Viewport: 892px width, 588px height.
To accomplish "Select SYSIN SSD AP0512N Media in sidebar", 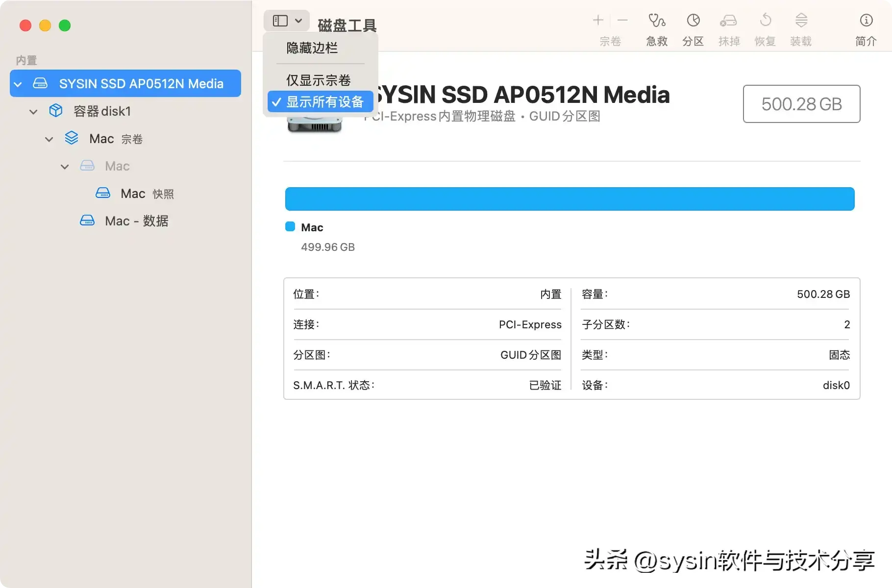I will 125,83.
